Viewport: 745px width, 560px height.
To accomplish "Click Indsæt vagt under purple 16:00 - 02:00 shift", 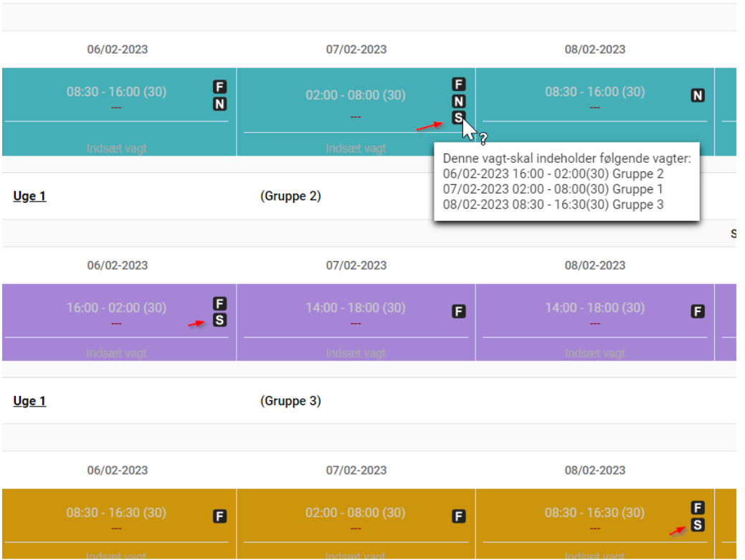I will 116,353.
